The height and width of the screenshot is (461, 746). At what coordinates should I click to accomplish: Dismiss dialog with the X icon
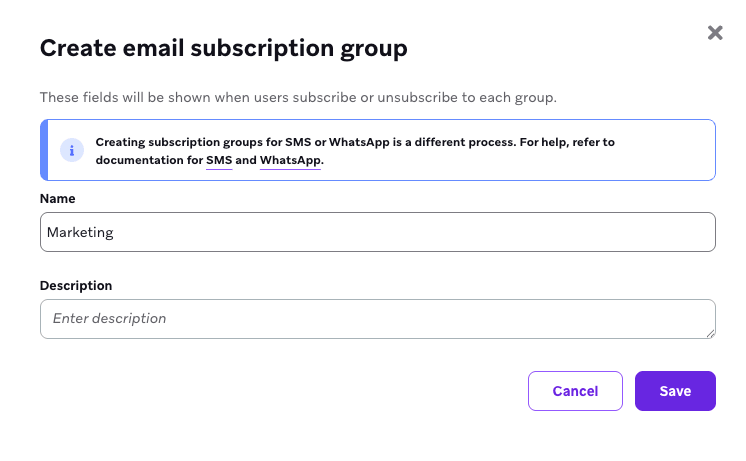click(x=715, y=33)
